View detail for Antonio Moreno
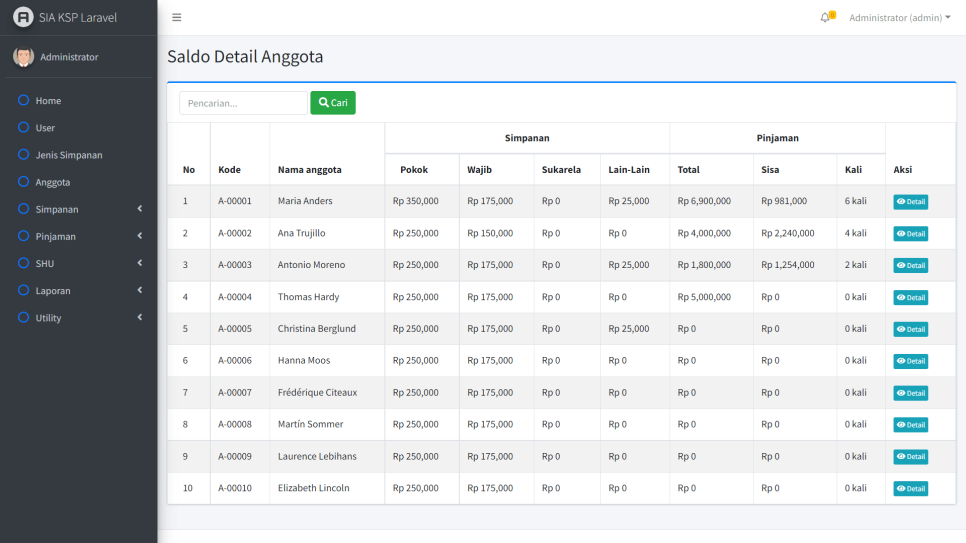The height and width of the screenshot is (543, 966). 911,266
